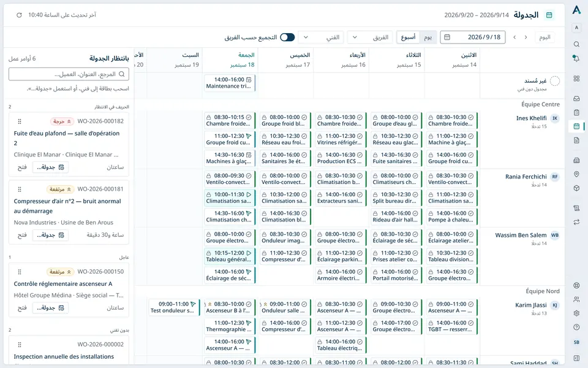Open the 14:30-16:30 Machines à glaç... event
Screen dimensions: 588x368
[x=230, y=158]
